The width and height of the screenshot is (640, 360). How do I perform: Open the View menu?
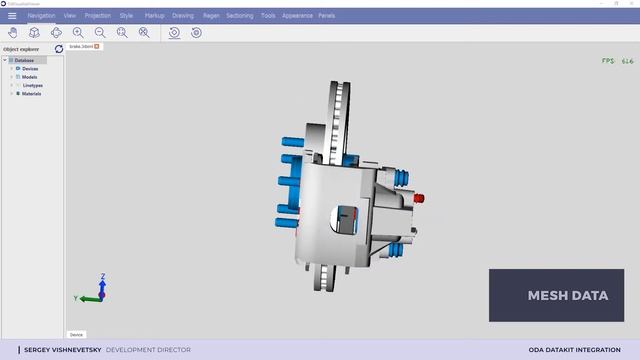pos(70,16)
